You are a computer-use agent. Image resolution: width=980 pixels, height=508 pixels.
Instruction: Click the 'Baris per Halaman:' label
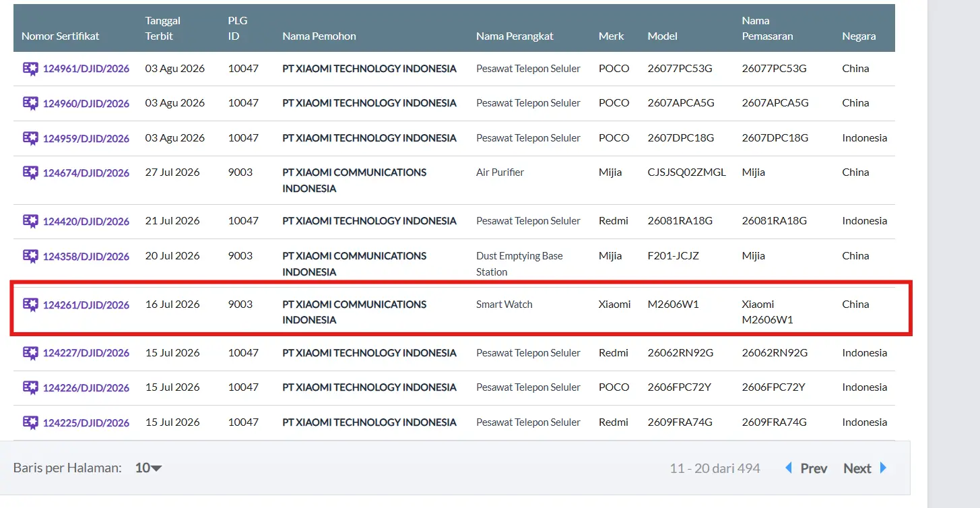[x=67, y=468]
